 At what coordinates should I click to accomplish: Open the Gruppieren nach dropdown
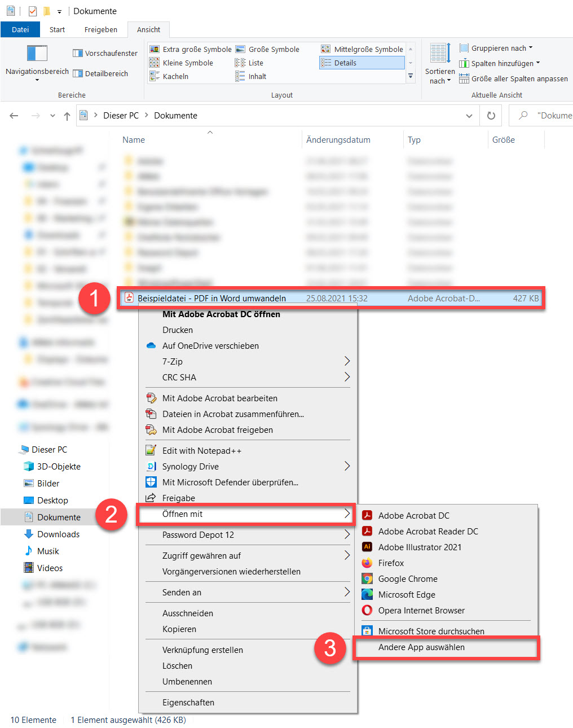pyautogui.click(x=496, y=48)
